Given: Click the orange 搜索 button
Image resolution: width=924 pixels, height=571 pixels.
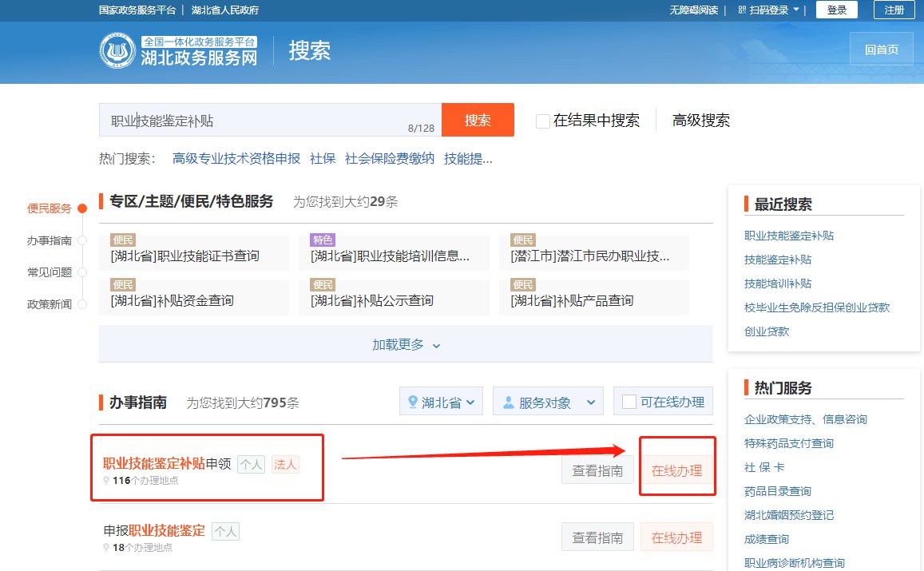Looking at the screenshot, I should pos(478,121).
